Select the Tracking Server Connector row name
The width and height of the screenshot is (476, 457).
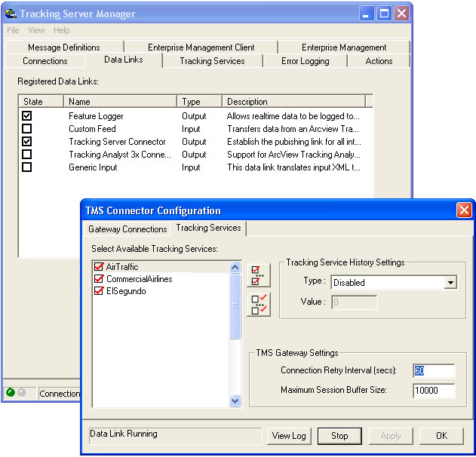coord(117,142)
